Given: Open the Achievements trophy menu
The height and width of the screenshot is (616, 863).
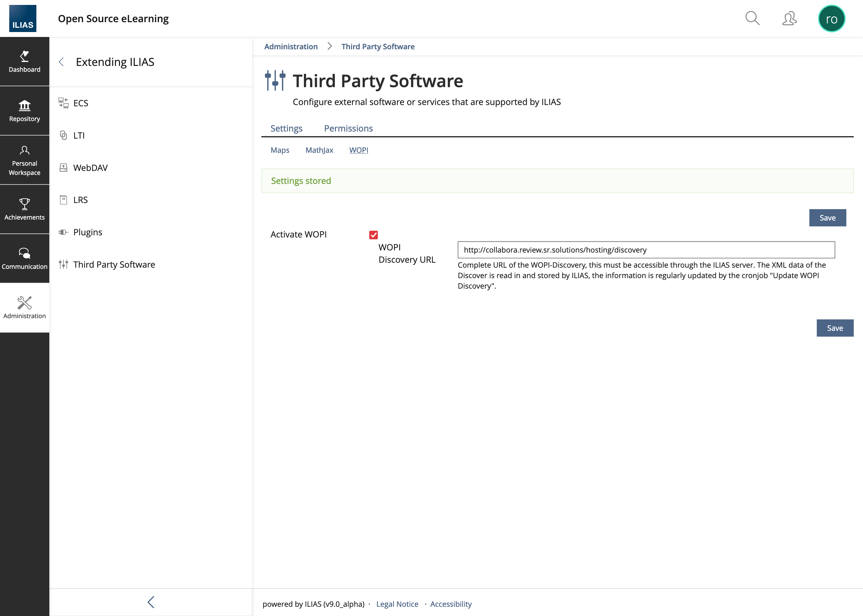Looking at the screenshot, I should [x=24, y=209].
